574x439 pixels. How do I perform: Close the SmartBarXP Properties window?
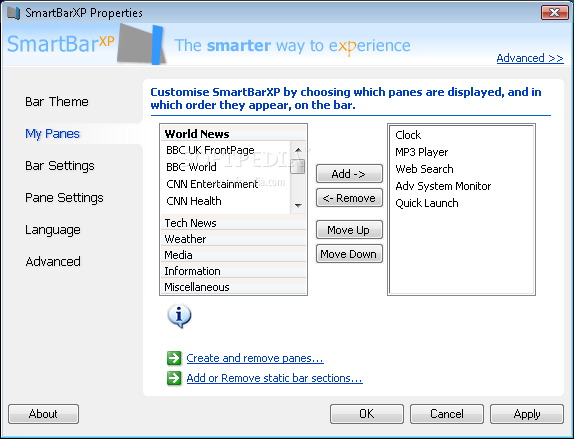pos(555,13)
